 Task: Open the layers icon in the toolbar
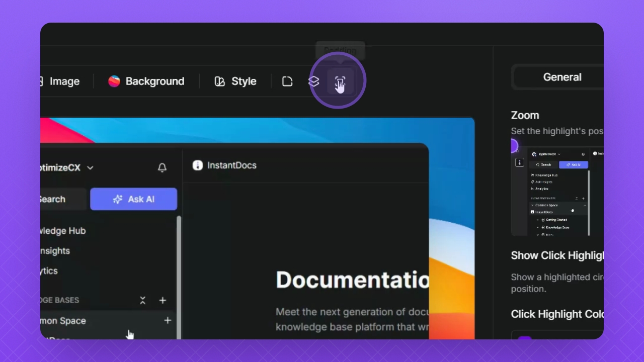313,81
